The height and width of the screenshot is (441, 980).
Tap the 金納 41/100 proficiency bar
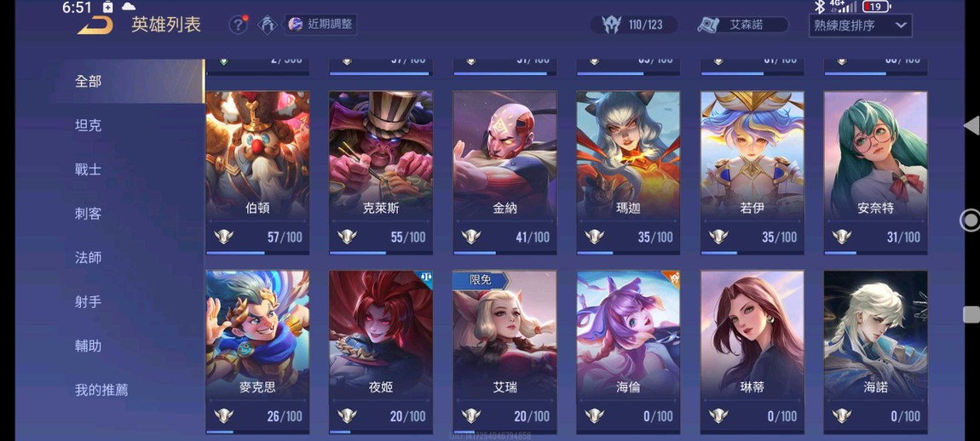click(x=505, y=253)
